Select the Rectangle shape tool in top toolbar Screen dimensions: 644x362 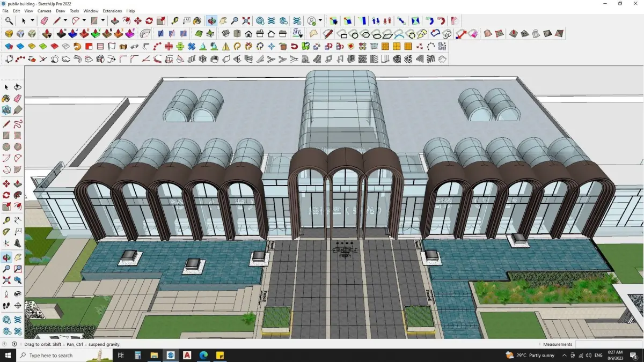pyautogui.click(x=94, y=21)
